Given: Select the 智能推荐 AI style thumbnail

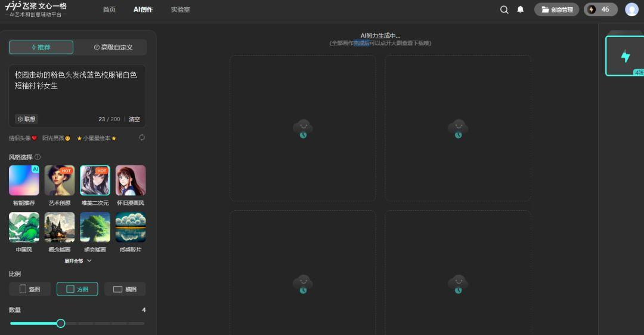Looking at the screenshot, I should point(24,181).
